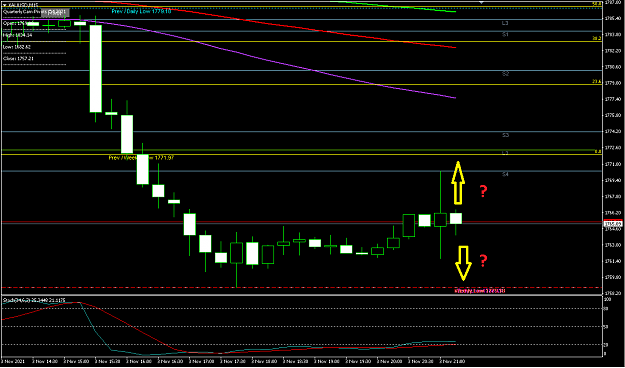The height and width of the screenshot is (368, 625).
Task: Click the '3 Nov 20:00' time label
Action: (x=390, y=361)
